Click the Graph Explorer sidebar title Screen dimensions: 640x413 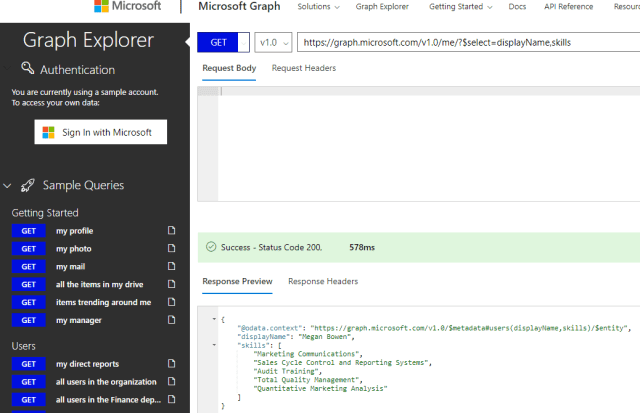[x=89, y=40]
